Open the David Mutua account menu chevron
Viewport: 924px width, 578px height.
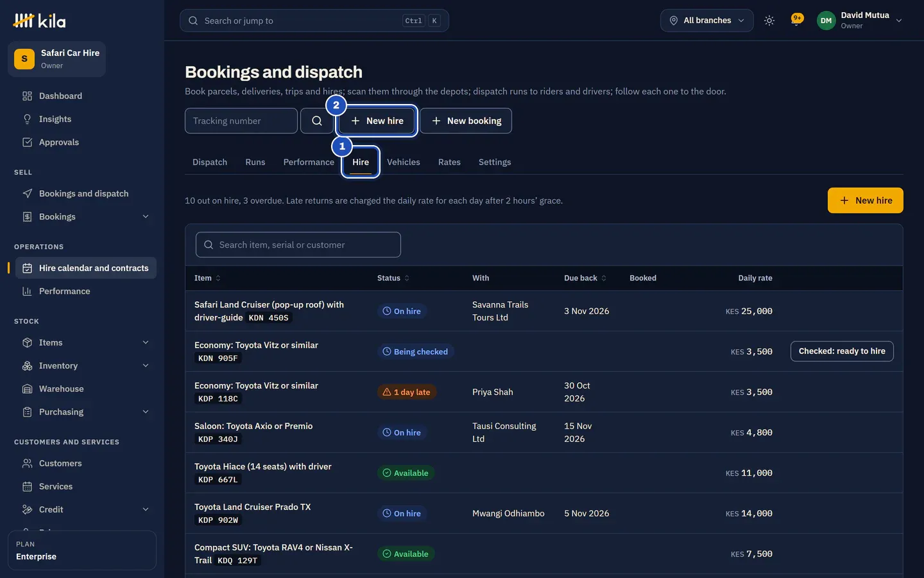coord(899,21)
